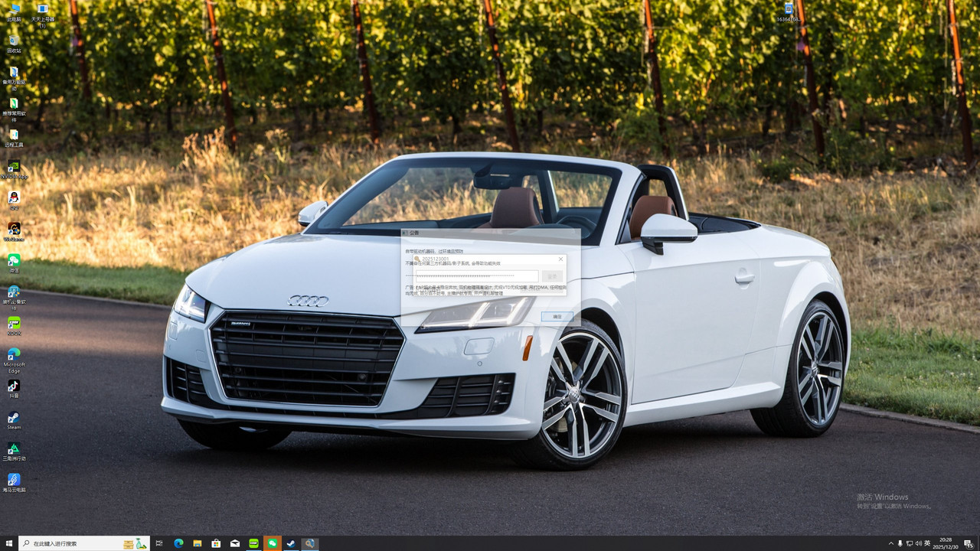The image size is (980, 551).
Task: Open the Windows Start menu
Action: [x=9, y=543]
